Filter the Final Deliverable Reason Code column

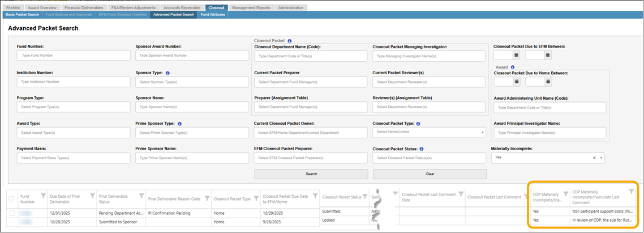click(207, 198)
